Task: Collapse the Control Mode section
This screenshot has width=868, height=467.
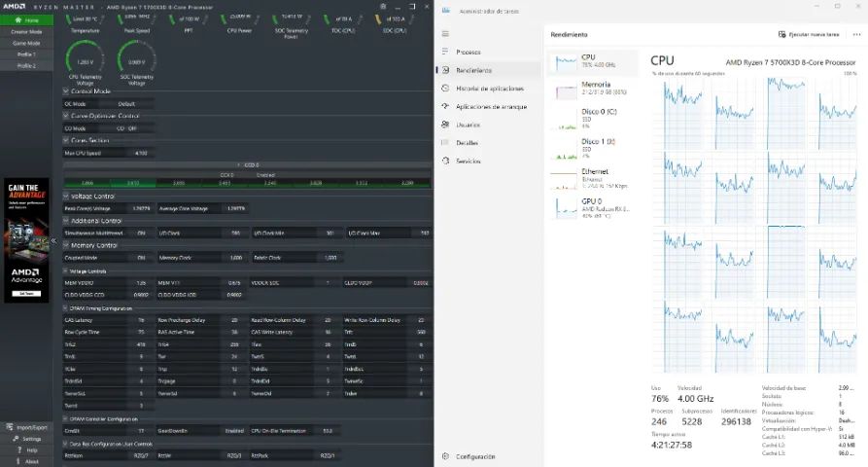Action: (66, 90)
